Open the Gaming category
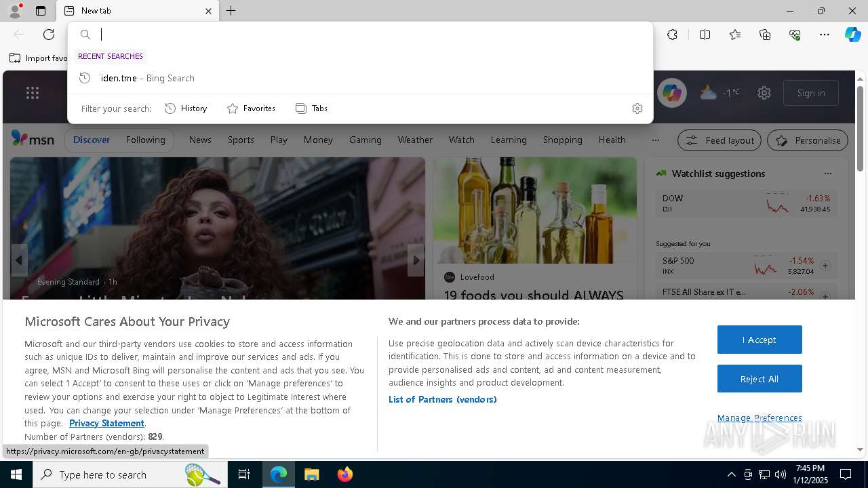 366,140
